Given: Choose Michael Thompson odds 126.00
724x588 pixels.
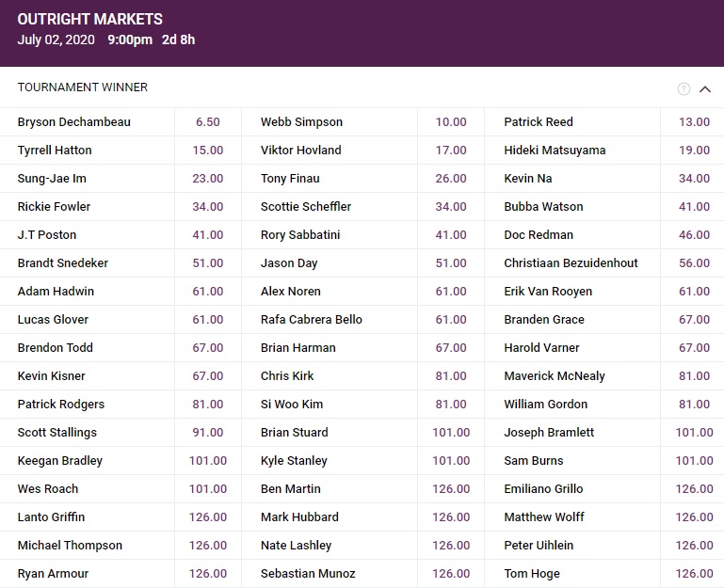Looking at the screenshot, I should point(208,545).
